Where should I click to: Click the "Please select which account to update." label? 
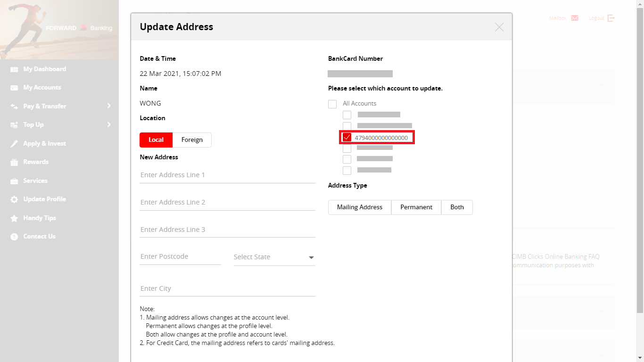coord(385,89)
